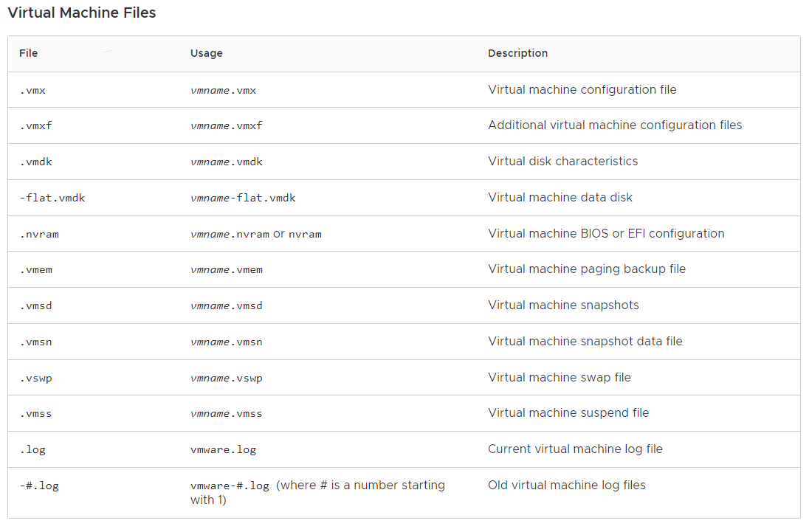Click the File column header
Viewport: 809px width, 532px height.
[29, 53]
